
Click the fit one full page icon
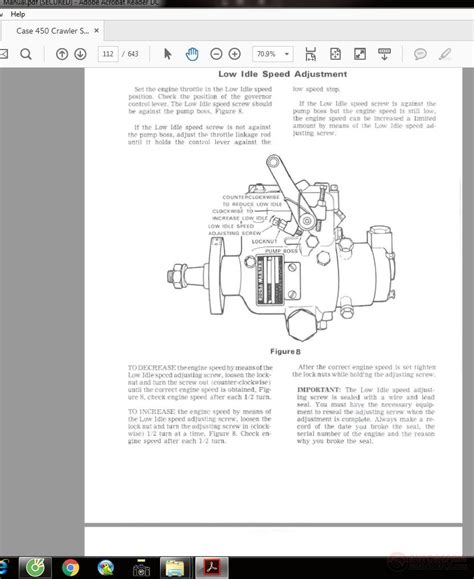point(335,54)
